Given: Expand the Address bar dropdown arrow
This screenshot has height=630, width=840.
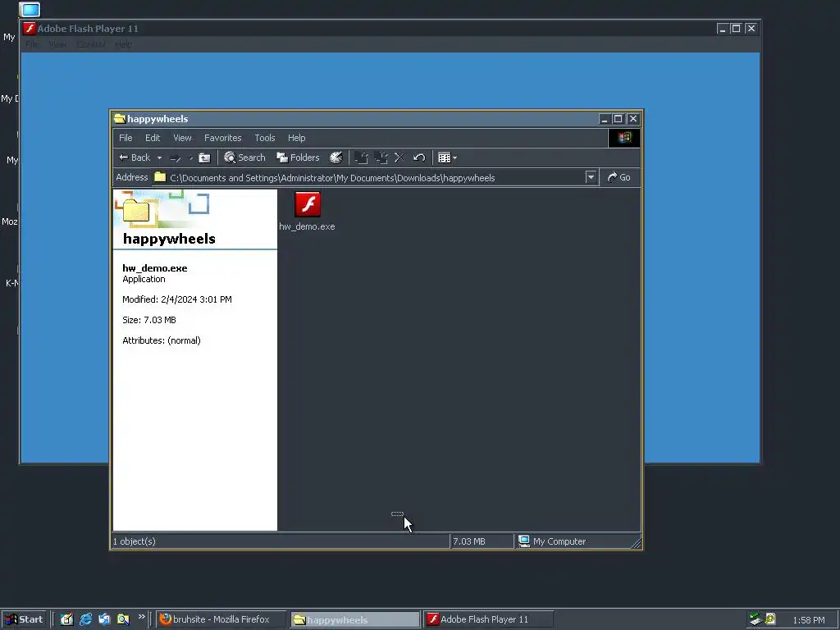Looking at the screenshot, I should click(591, 177).
